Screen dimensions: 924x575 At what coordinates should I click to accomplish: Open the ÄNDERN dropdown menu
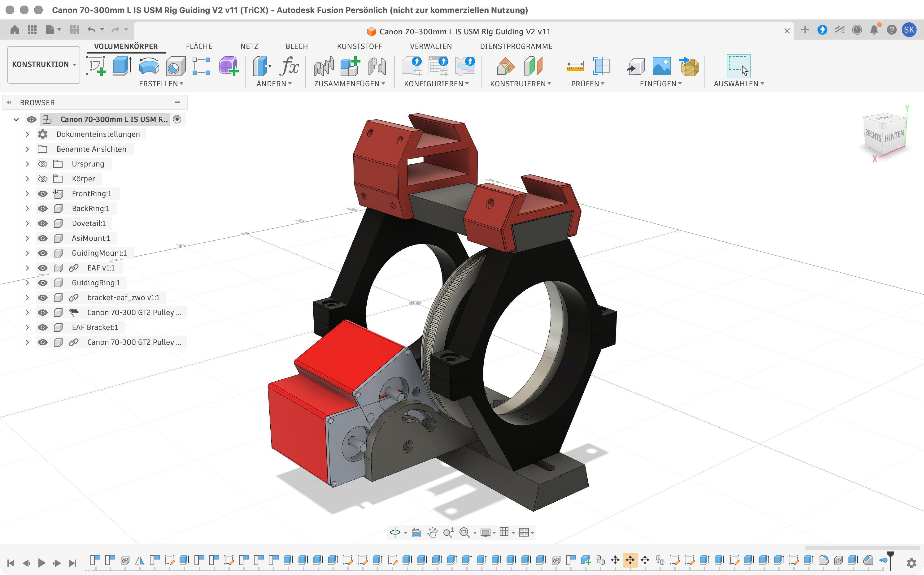274,84
